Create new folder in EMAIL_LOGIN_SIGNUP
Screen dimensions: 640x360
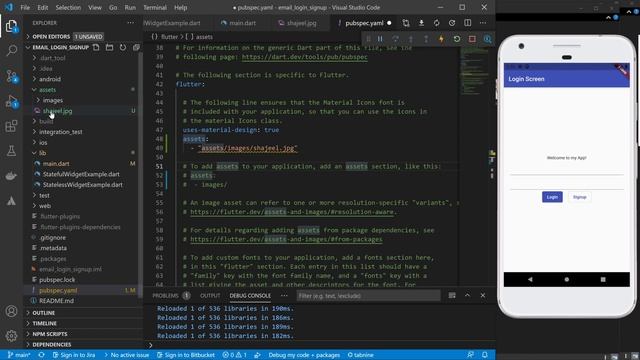[109, 47]
